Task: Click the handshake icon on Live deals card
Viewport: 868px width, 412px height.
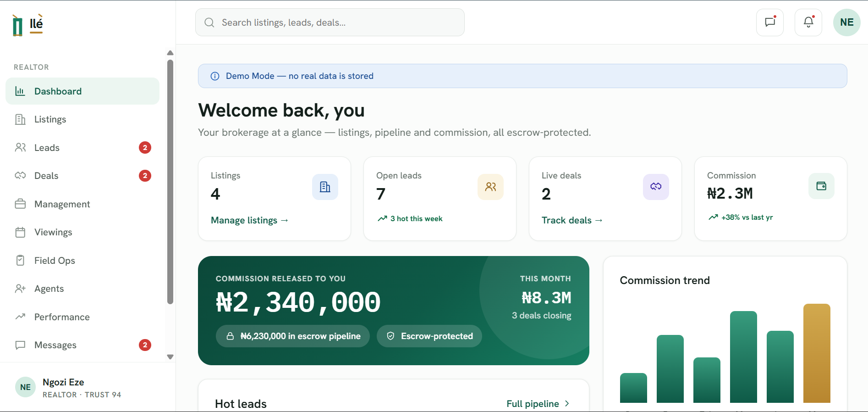Action: 656,187
